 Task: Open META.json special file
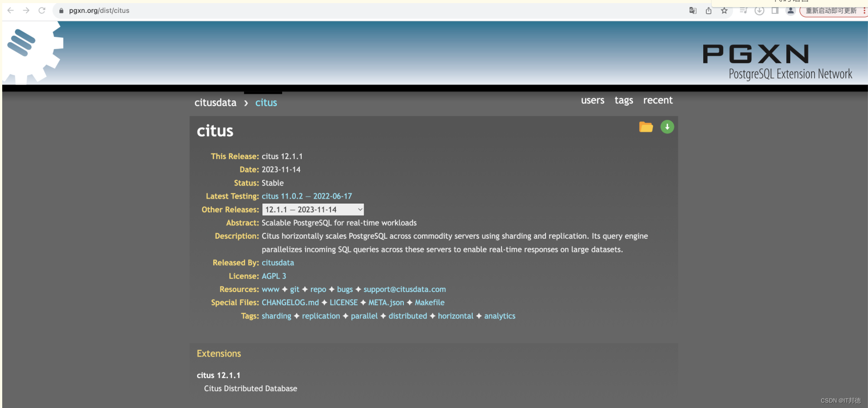click(386, 303)
